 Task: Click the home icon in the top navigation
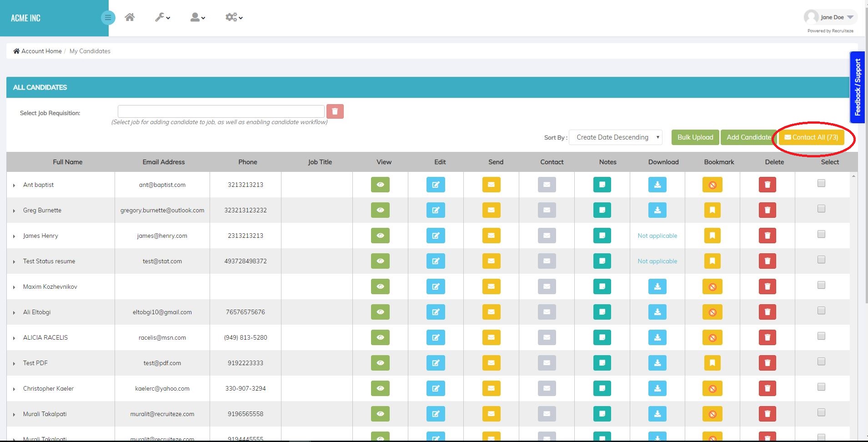pyautogui.click(x=130, y=17)
